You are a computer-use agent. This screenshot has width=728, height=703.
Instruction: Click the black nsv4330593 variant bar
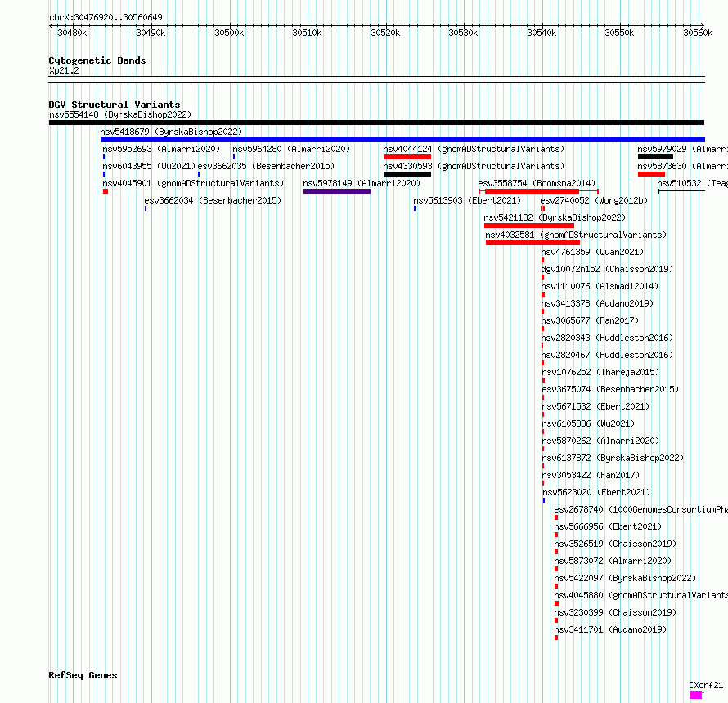[407, 174]
